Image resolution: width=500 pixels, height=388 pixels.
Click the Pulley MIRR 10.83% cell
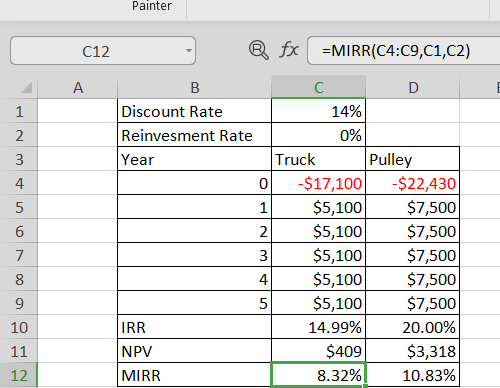pyautogui.click(x=413, y=375)
